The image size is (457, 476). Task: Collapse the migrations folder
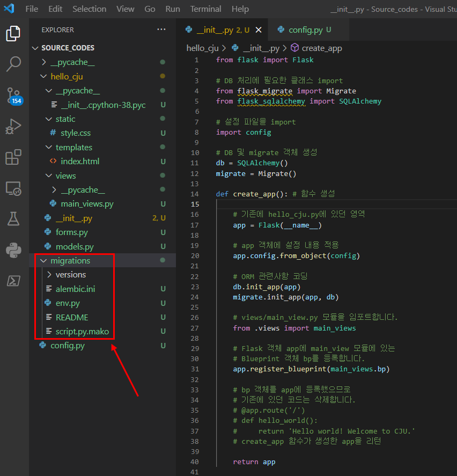(x=43, y=260)
